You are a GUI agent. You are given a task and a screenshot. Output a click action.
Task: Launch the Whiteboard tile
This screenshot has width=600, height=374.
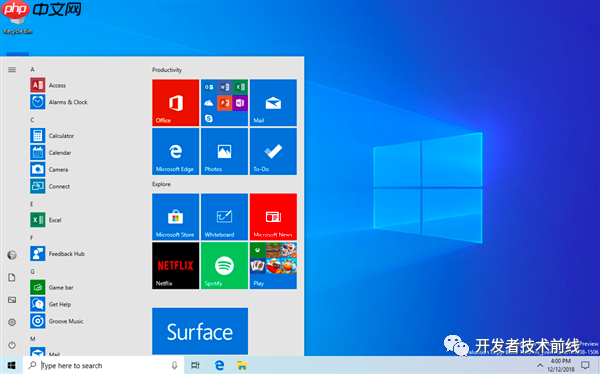[224, 217]
